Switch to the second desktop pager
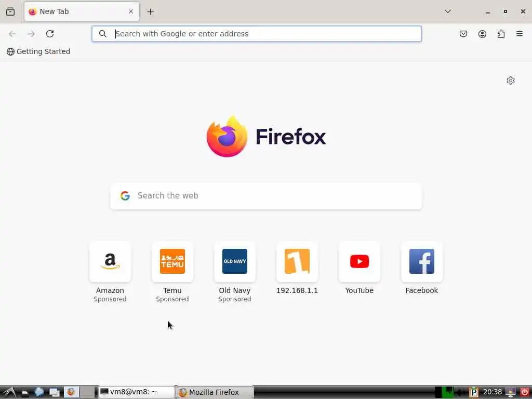The image size is (532, 399). tap(87, 392)
